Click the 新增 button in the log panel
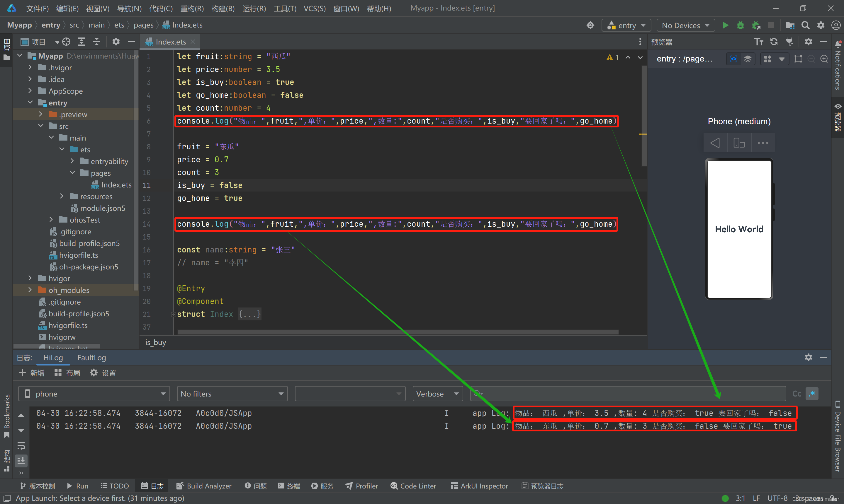The image size is (844, 504). click(x=31, y=373)
